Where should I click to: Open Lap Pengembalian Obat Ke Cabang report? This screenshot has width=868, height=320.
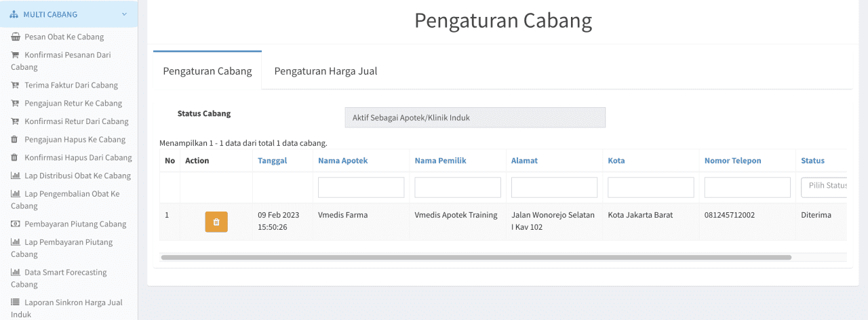point(65,200)
